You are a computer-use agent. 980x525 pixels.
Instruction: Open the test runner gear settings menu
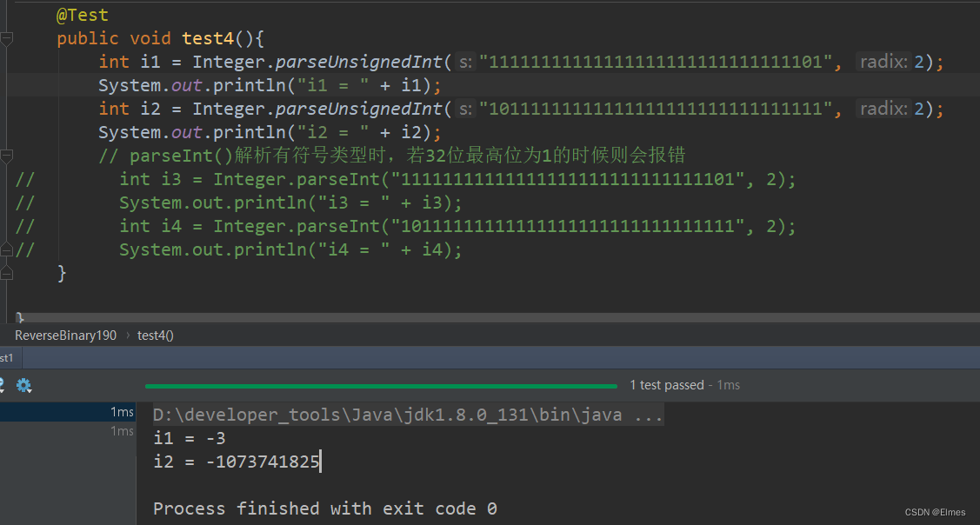click(23, 385)
